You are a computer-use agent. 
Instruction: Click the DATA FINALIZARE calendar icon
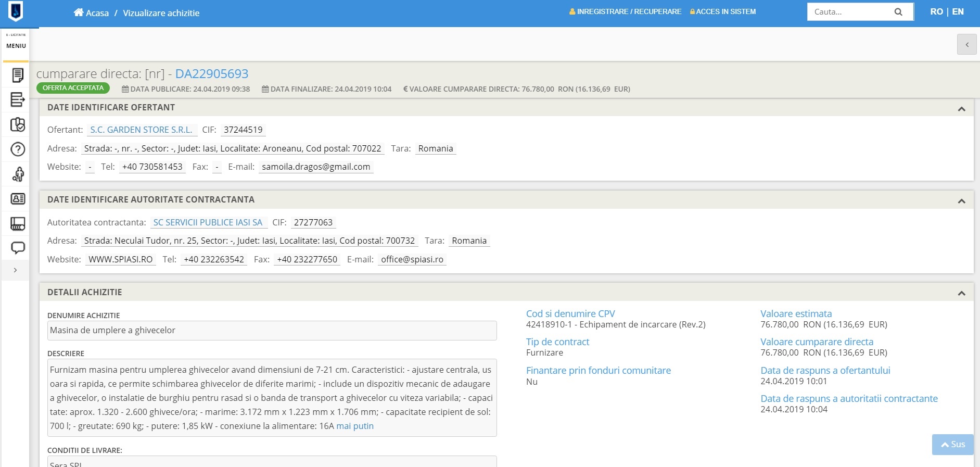coord(265,89)
